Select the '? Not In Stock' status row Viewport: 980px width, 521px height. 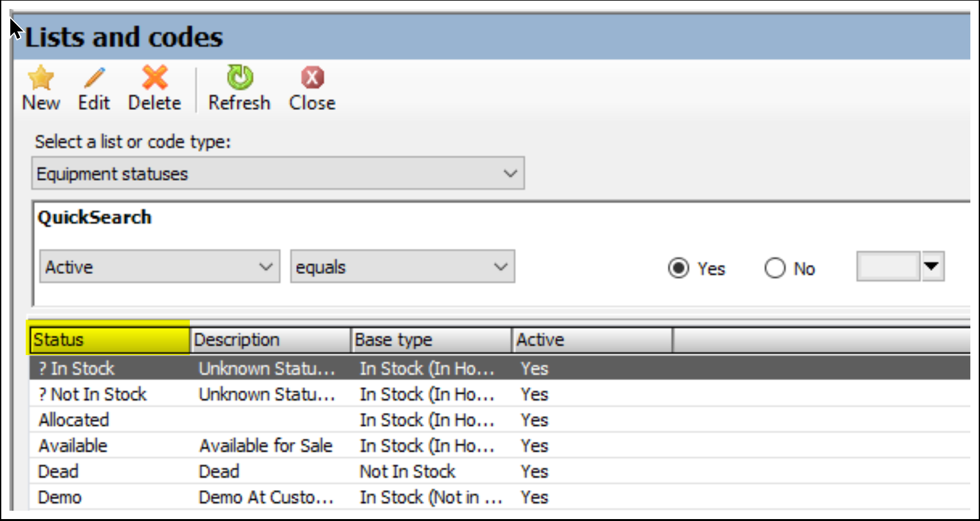(x=500, y=394)
